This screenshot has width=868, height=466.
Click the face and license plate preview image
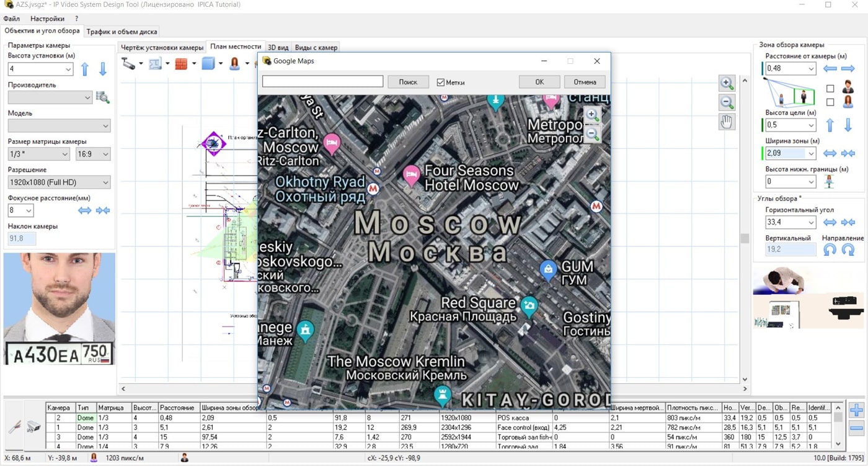coord(59,308)
